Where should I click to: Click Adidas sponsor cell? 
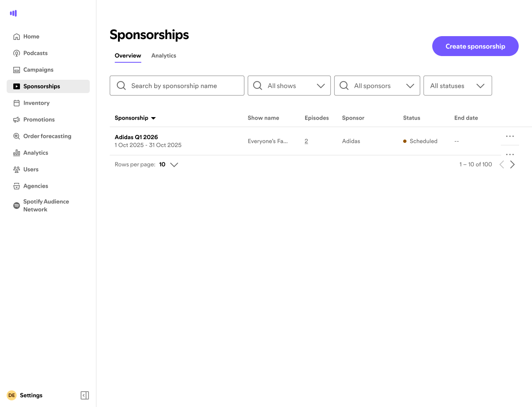point(351,141)
